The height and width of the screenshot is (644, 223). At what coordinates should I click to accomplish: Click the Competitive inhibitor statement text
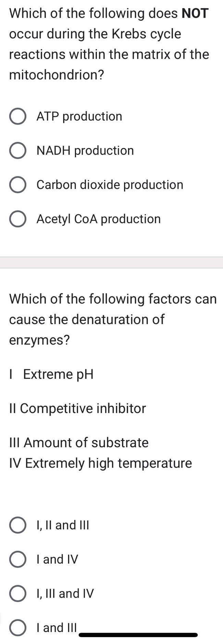click(x=77, y=408)
